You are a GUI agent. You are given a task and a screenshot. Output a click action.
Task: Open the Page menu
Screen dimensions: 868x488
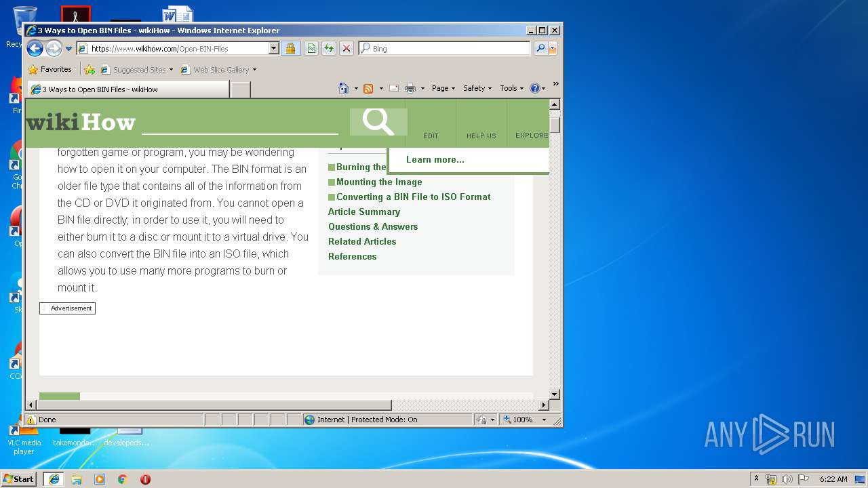click(443, 88)
